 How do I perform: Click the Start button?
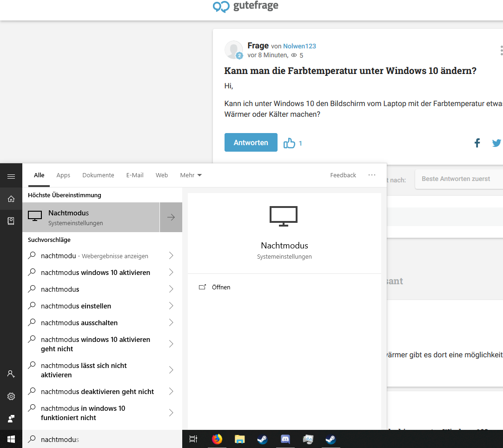11,439
